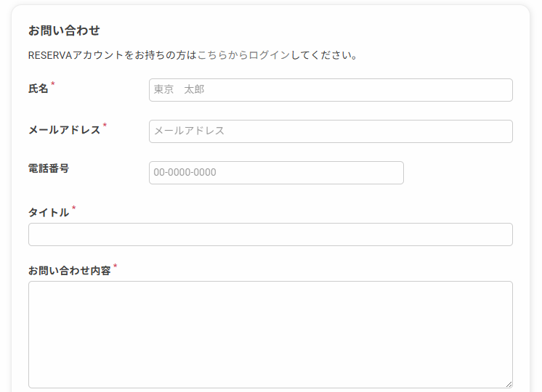Click the 氏名 field label
Image resolution: width=542 pixels, height=392 pixels.
pyautogui.click(x=39, y=89)
